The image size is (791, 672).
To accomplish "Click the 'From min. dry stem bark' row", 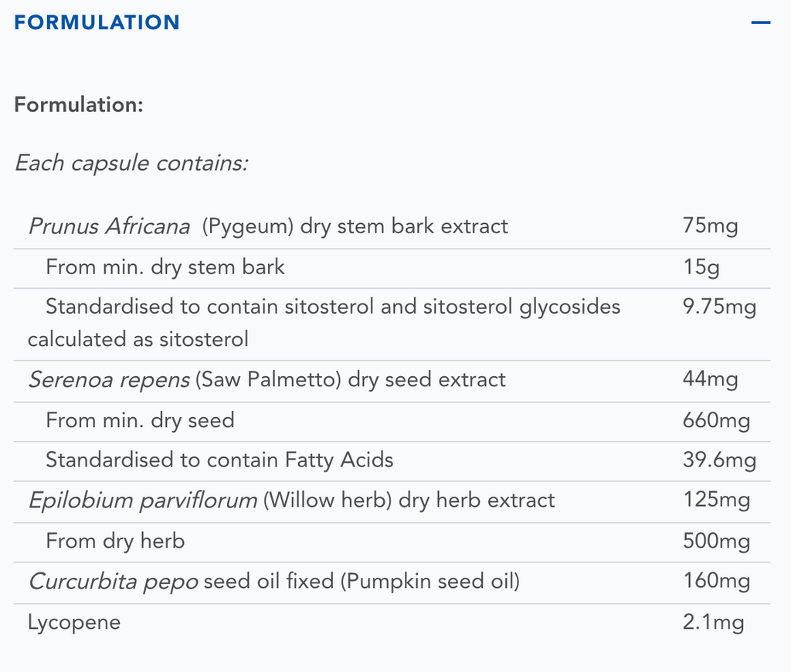I will coord(165,267).
